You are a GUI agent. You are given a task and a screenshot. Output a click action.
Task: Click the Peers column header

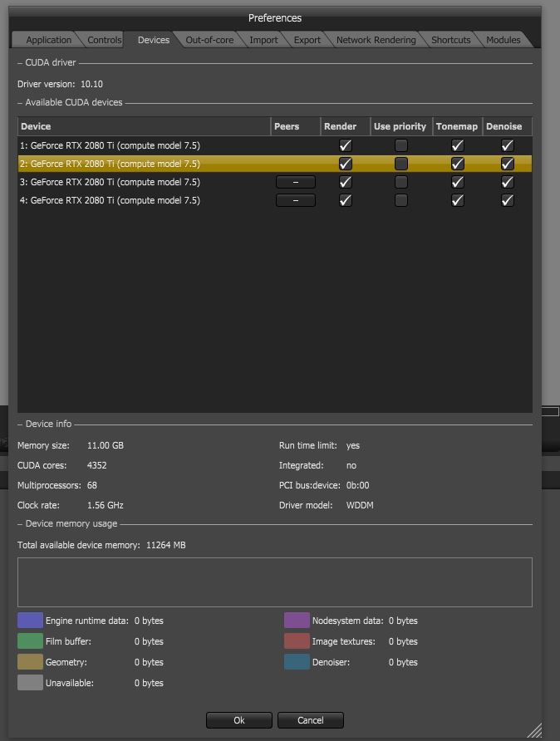295,126
